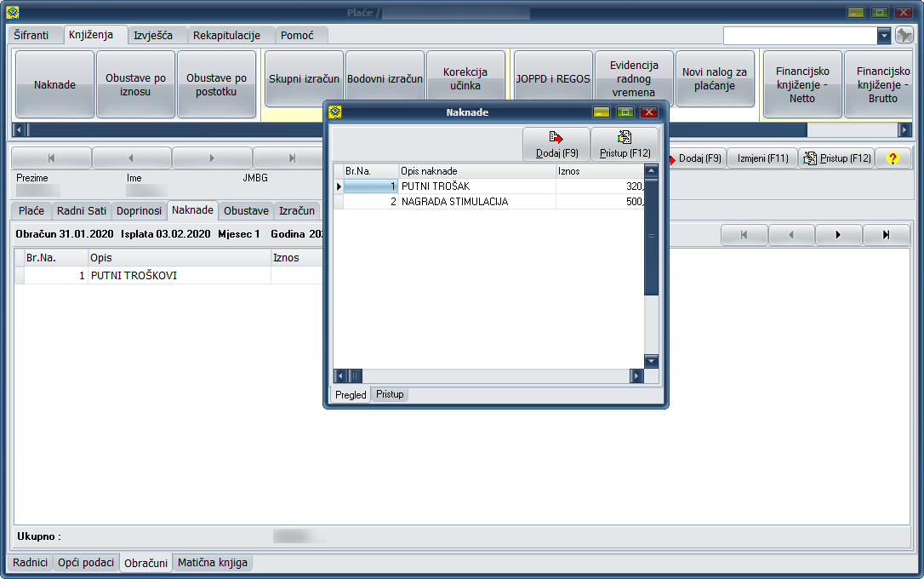Open the top-right combo box dropdown arrow
Image resolution: width=924 pixels, height=579 pixels.
pos(884,35)
